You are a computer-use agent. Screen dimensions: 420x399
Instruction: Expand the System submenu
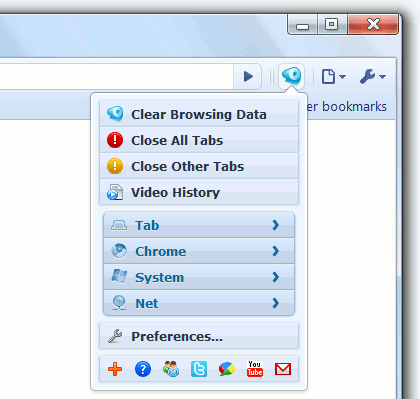click(x=199, y=277)
